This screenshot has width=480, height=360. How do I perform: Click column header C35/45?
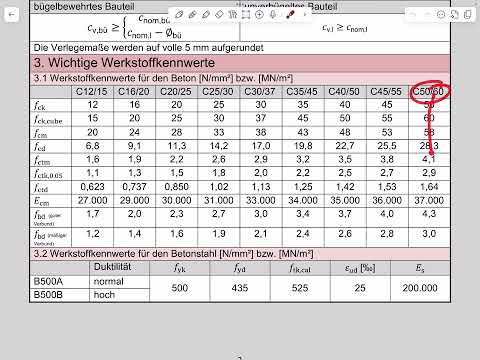[x=302, y=91]
